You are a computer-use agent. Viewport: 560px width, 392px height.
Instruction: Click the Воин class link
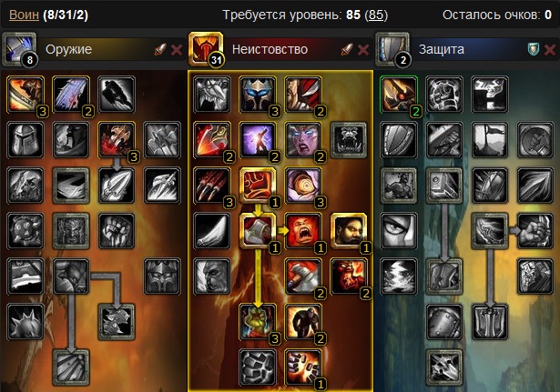click(24, 15)
